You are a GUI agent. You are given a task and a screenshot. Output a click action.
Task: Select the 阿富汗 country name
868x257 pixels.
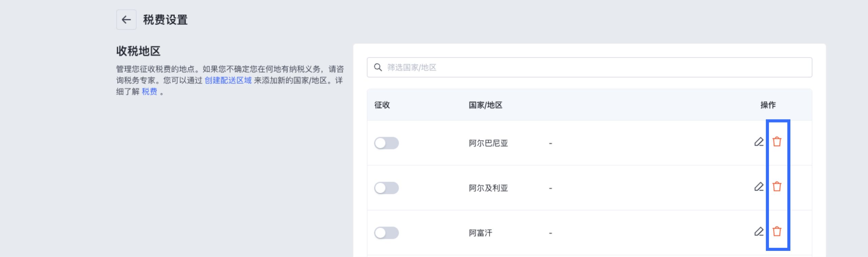tap(480, 233)
